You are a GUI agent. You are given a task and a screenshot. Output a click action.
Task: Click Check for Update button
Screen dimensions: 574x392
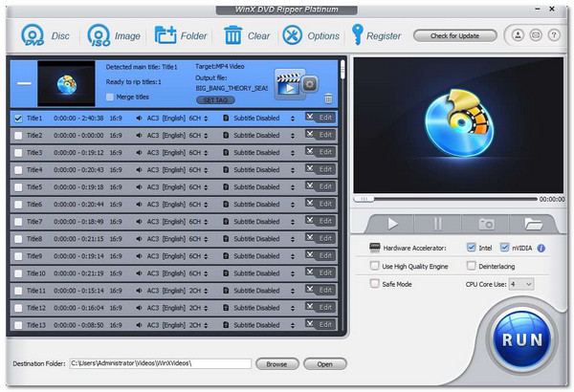[455, 35]
